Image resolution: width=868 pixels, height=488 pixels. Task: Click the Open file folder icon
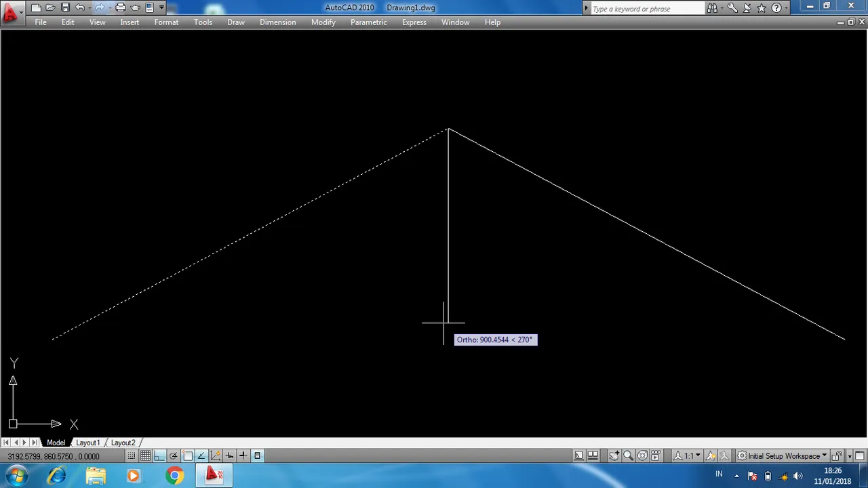(51, 7)
